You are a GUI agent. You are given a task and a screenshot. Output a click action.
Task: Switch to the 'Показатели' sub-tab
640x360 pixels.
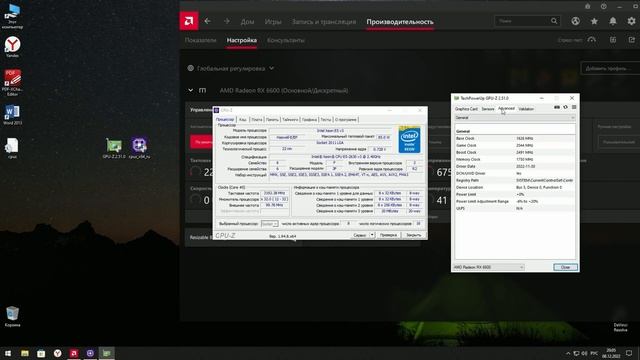[x=200, y=40]
